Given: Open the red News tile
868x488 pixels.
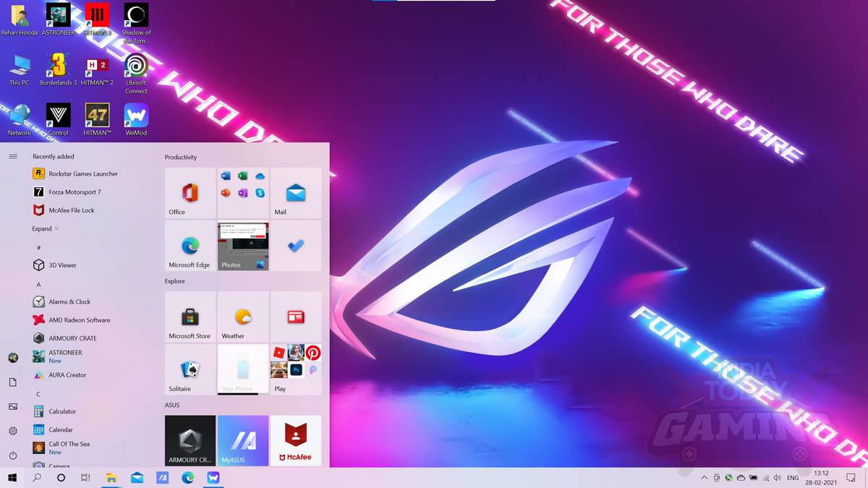Looking at the screenshot, I should coord(296,317).
